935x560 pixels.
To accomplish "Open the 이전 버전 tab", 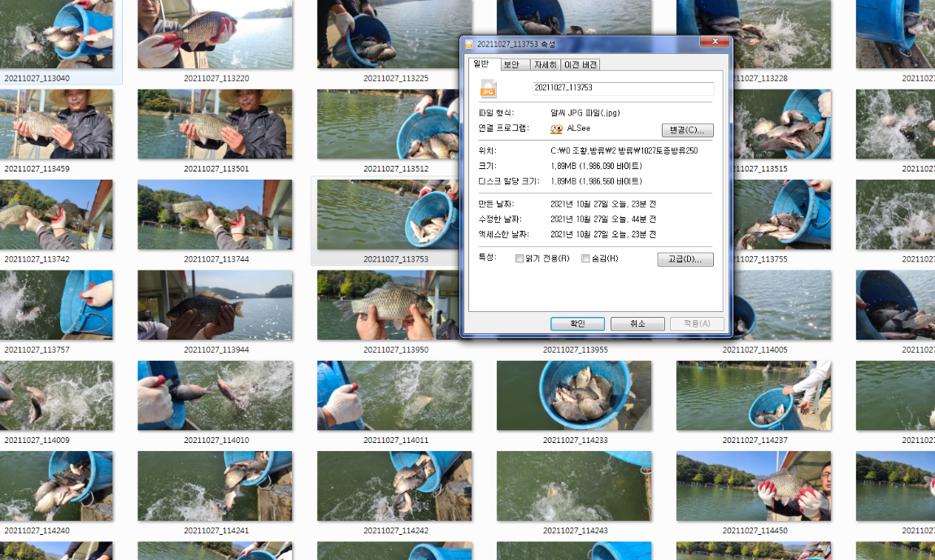I will [579, 64].
